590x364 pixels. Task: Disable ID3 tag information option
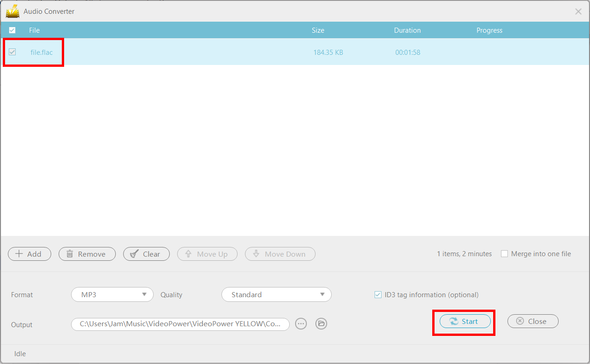[x=378, y=294]
